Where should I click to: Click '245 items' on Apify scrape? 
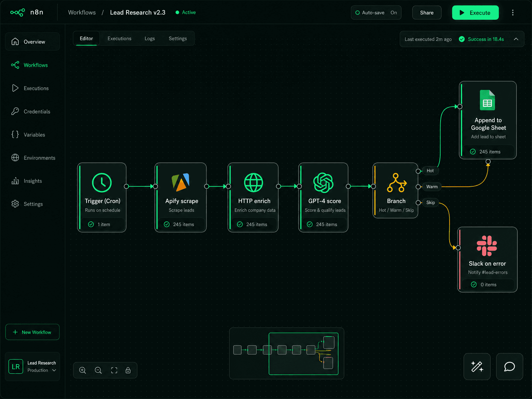coord(184,224)
